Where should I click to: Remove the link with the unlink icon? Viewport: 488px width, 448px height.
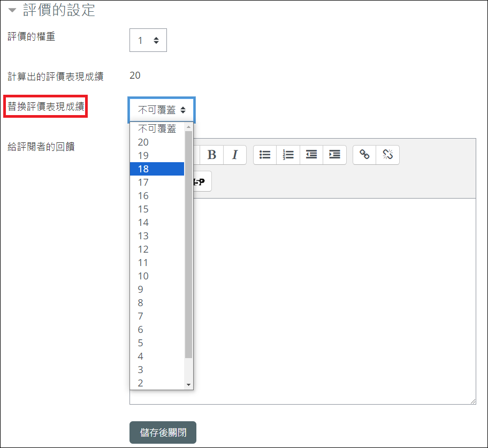[x=388, y=155]
